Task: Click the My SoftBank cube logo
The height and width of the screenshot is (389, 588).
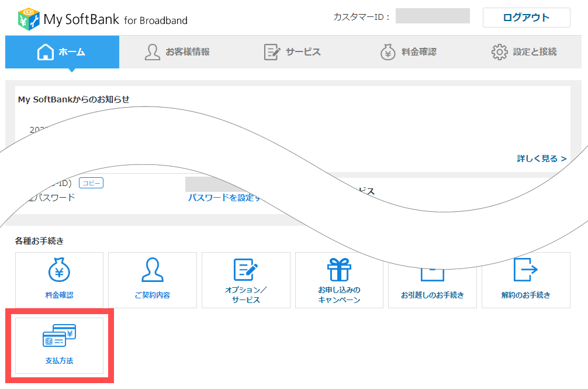Action: [x=29, y=19]
